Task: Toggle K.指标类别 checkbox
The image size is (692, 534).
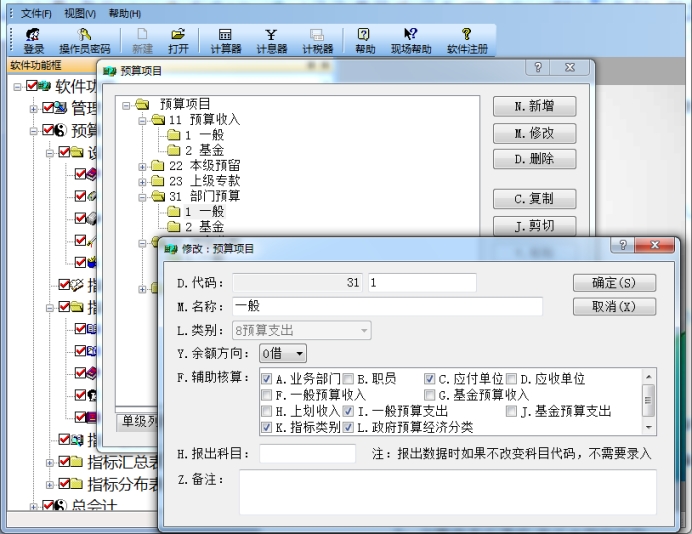Action: [x=267, y=427]
